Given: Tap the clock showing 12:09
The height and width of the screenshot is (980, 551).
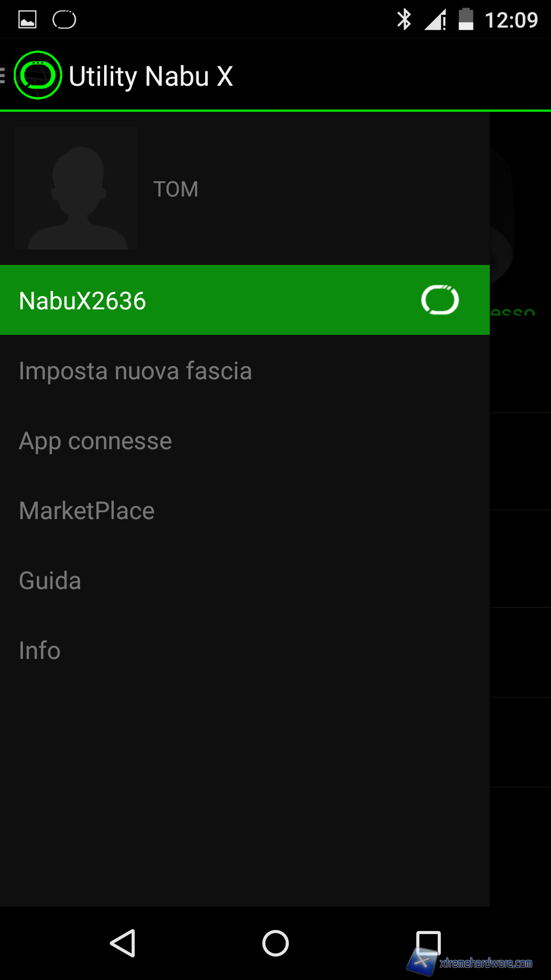Looking at the screenshot, I should point(511,20).
